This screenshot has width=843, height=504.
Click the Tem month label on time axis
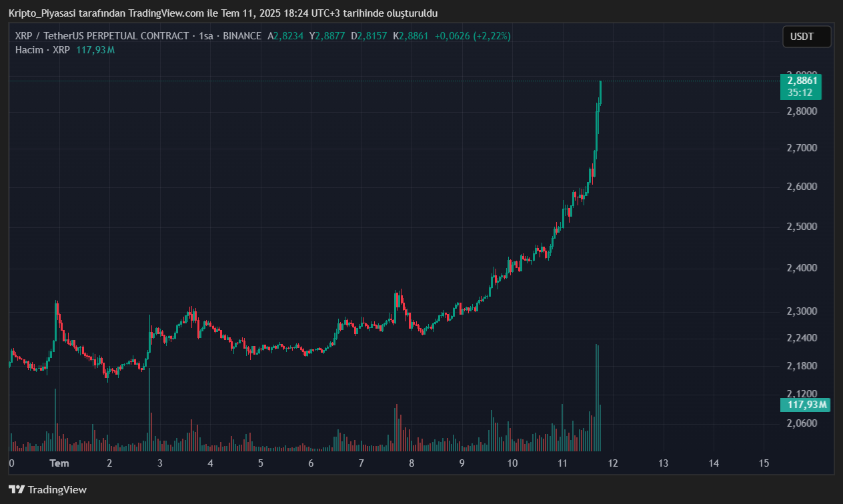[59, 463]
